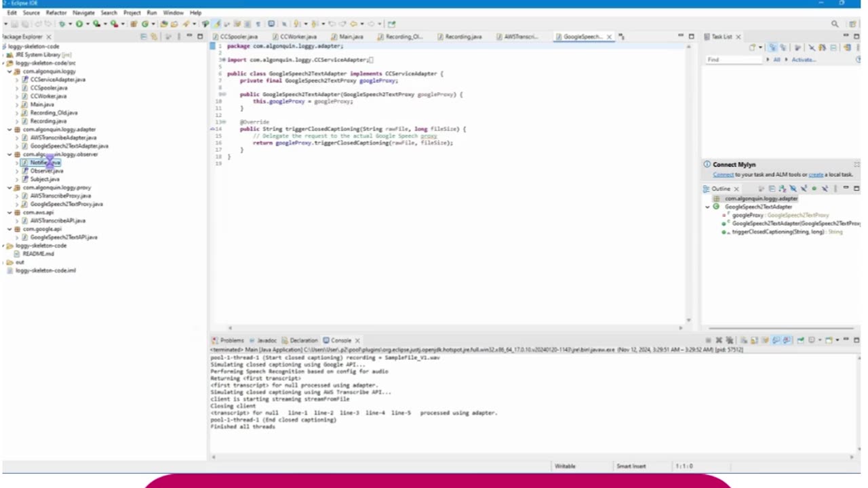Switch to the Javadoc tab
Viewport: 868px width, 488px height.
coord(262,340)
